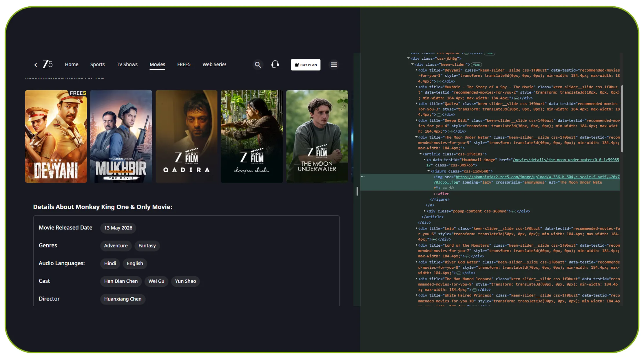Collapse the keen-slider div node

tap(413, 64)
